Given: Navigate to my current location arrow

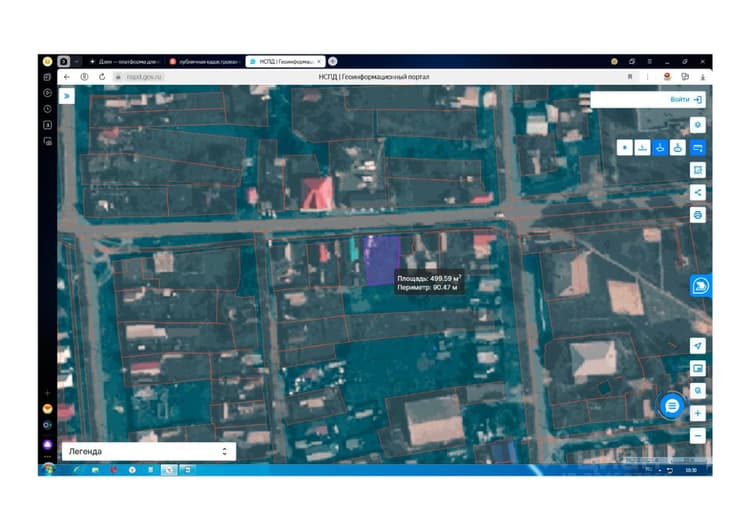Looking at the screenshot, I should [x=697, y=346].
